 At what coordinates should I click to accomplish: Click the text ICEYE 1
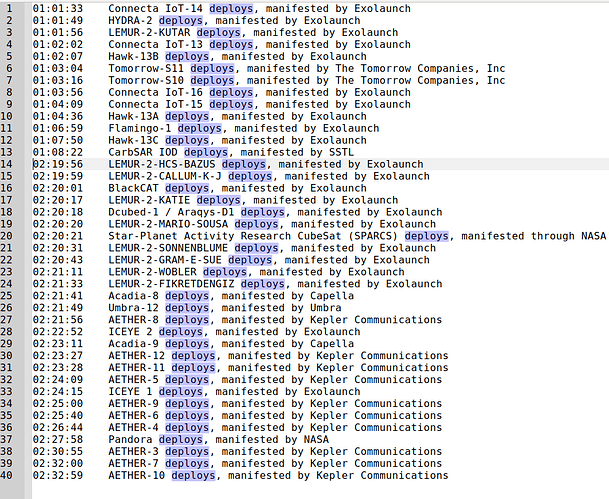(x=130, y=392)
